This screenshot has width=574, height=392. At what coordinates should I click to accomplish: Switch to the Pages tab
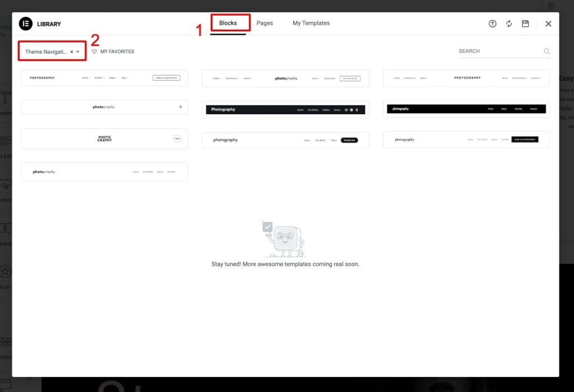tap(265, 23)
